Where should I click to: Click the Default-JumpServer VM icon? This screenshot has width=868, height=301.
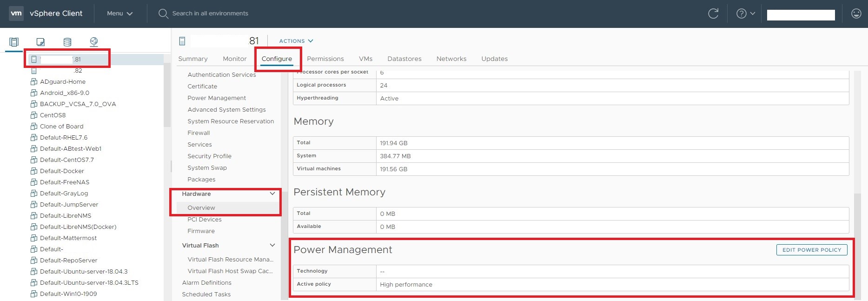click(x=34, y=204)
